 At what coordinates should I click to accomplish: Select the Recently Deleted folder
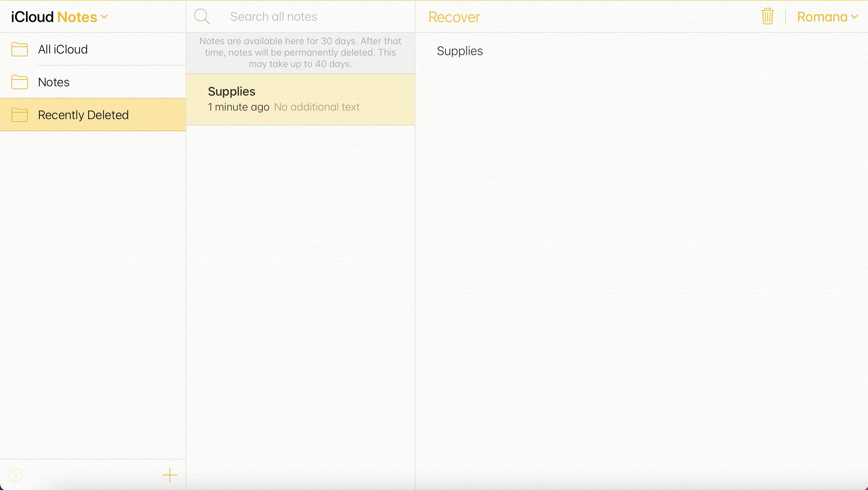(x=93, y=115)
